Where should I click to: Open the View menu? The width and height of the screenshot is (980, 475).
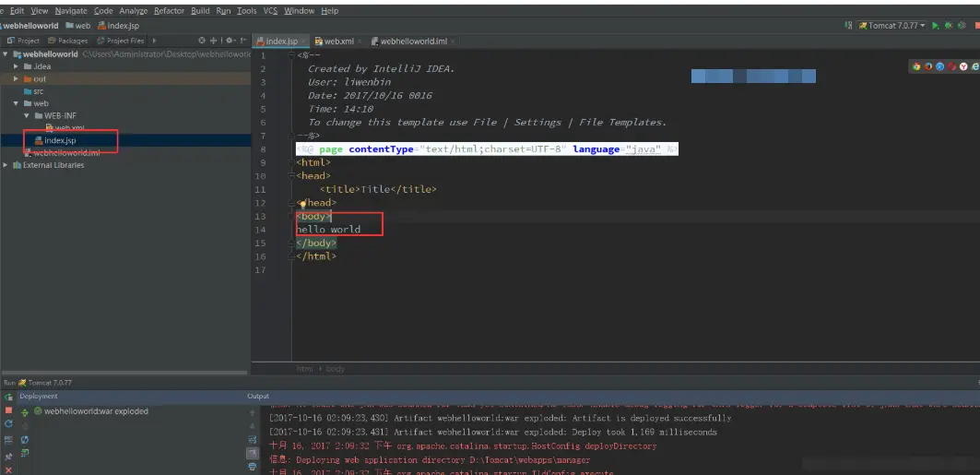click(39, 11)
